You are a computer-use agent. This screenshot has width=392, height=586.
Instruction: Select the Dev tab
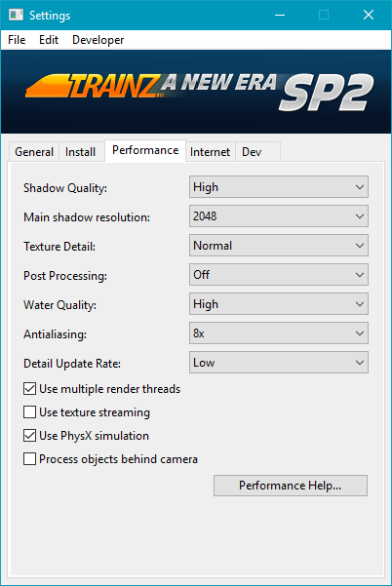(x=252, y=152)
